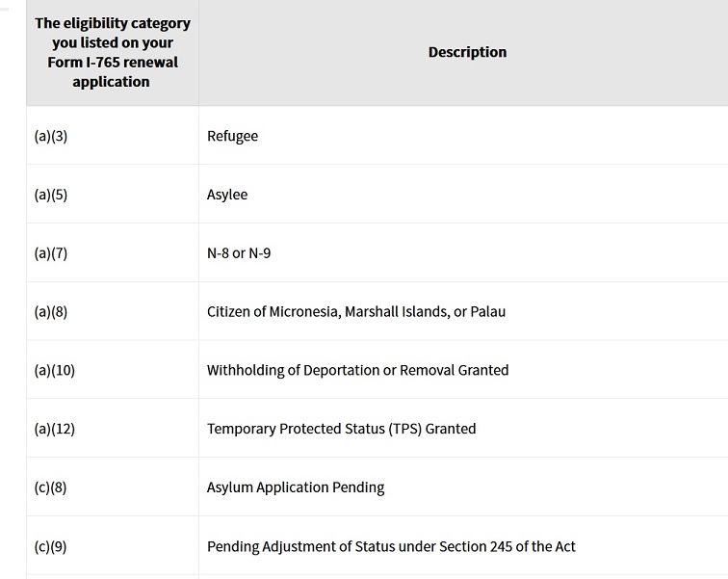Select the (a)(5) category cell

click(51, 195)
